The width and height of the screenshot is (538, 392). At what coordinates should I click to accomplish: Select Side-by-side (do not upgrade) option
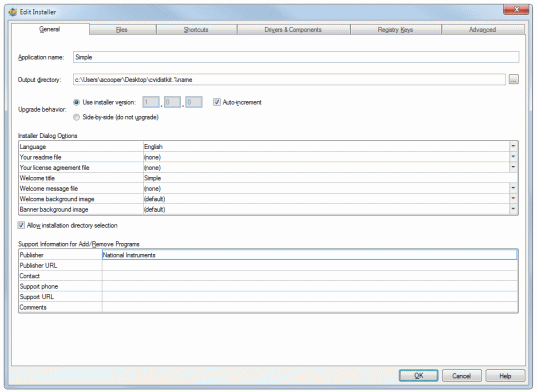click(77, 117)
